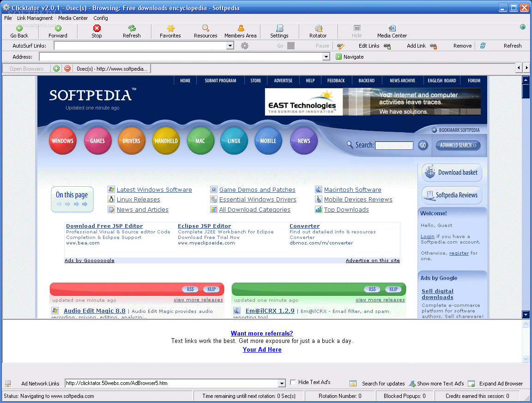
Task: Open Media Center toolbar icon
Action: click(x=392, y=28)
